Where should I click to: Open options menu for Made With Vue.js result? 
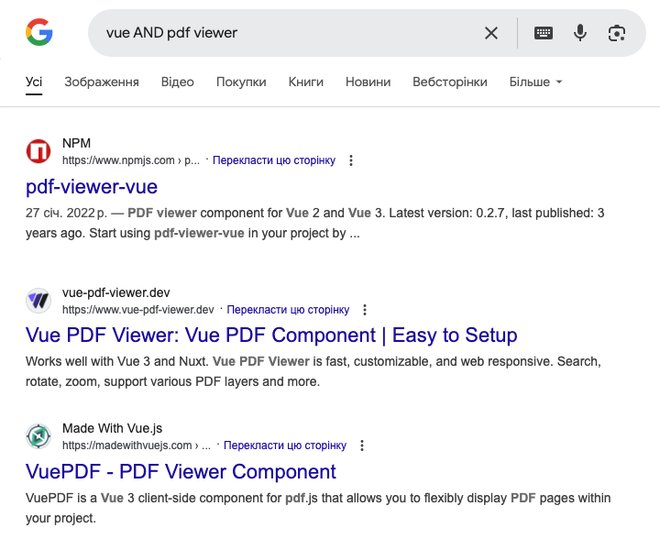(x=362, y=446)
